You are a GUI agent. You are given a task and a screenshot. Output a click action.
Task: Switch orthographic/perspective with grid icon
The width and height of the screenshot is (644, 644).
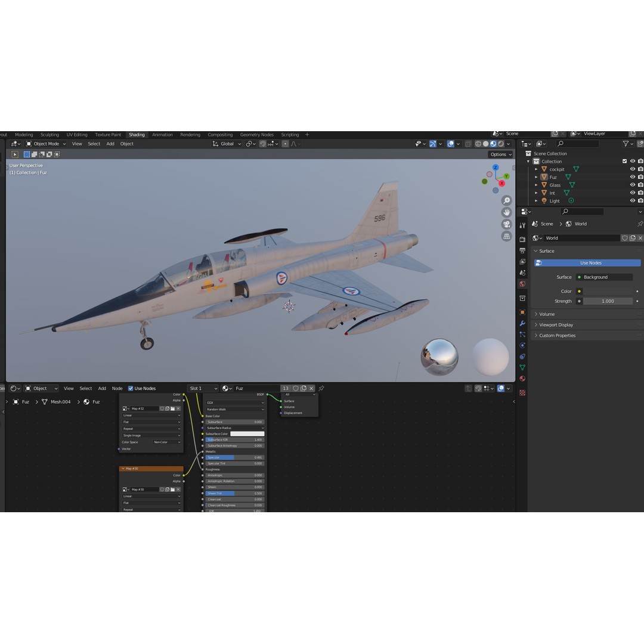506,236
